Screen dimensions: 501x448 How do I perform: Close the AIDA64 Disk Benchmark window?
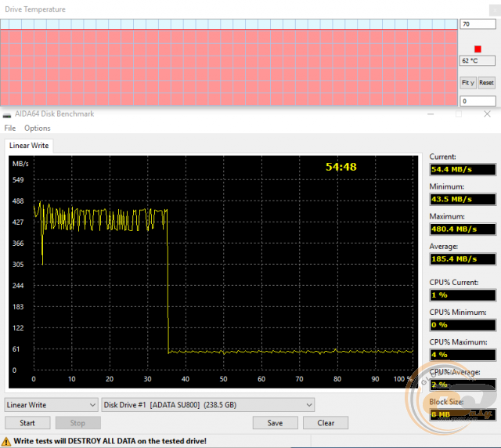pyautogui.click(x=487, y=114)
